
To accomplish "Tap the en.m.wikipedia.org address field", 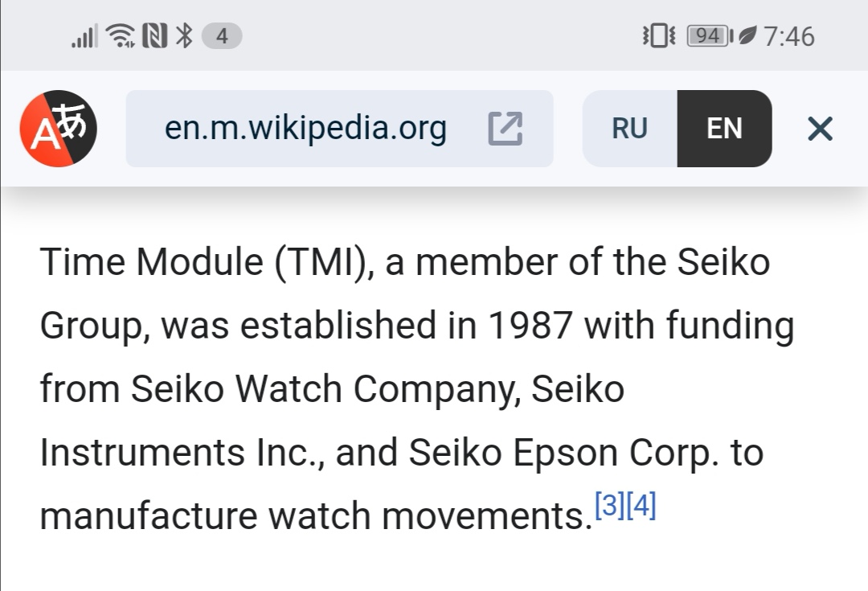I will pyautogui.click(x=305, y=129).
